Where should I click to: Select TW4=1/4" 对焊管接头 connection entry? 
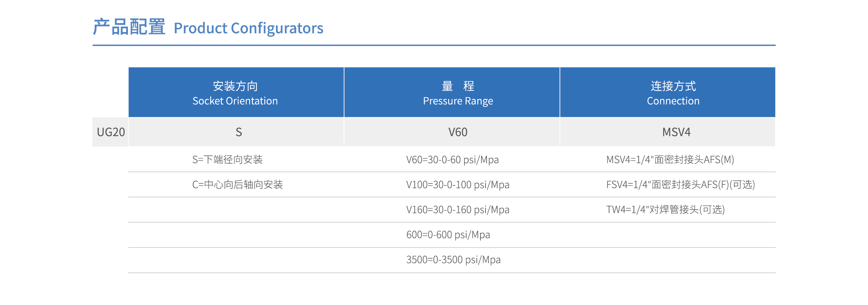(665, 210)
